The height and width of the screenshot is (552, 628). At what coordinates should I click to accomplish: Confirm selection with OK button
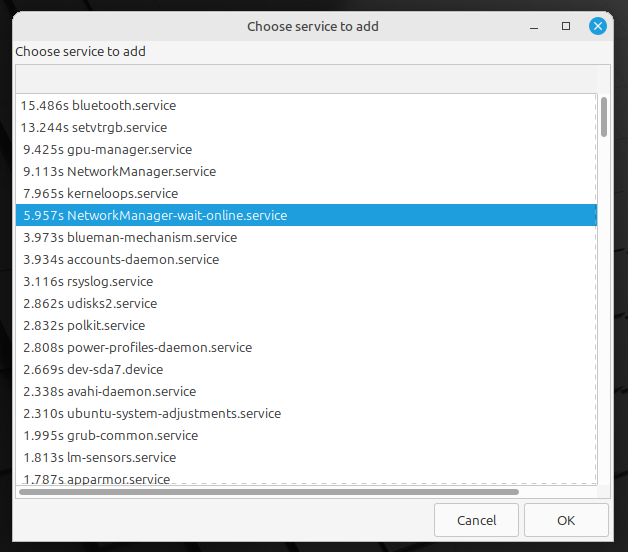(566, 520)
